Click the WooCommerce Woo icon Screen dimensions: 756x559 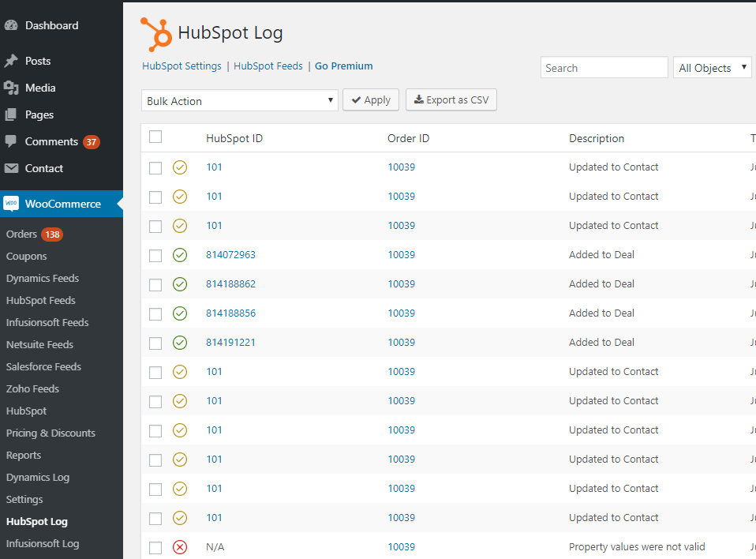(x=11, y=204)
